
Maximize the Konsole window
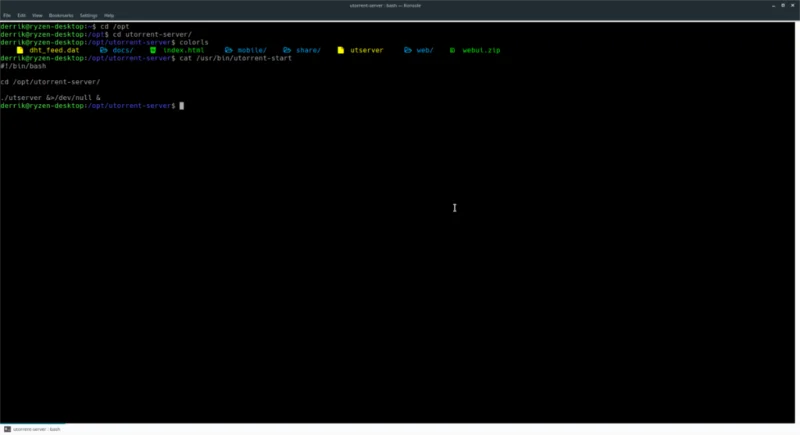pyautogui.click(x=783, y=6)
